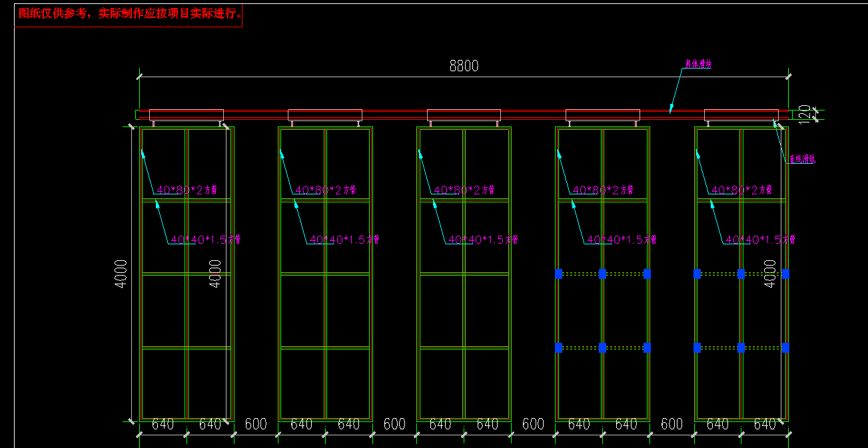Click lower-left blue grip on rightmost panel
Viewport: 868px width, 448px height.
[697, 347]
